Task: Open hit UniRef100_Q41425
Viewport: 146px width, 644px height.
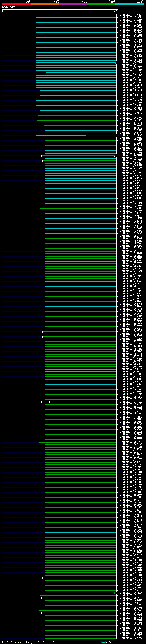Action: [x=131, y=168]
